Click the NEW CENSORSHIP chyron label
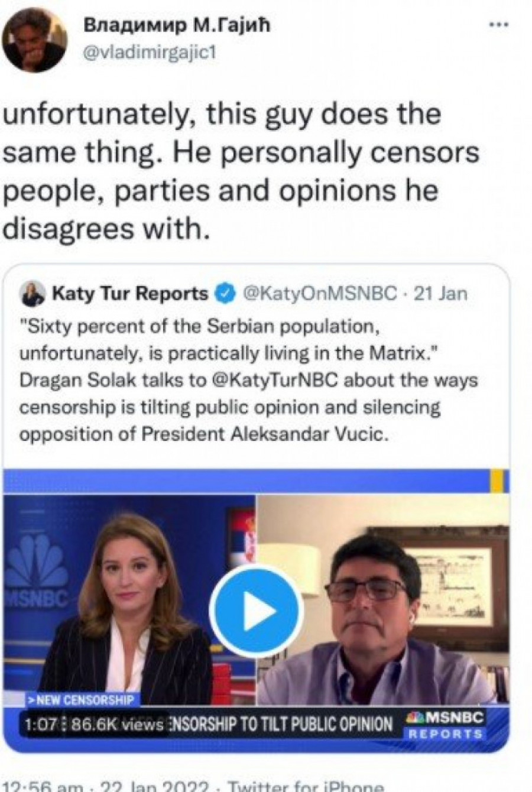Screen dimensions: 532x792 [81, 700]
